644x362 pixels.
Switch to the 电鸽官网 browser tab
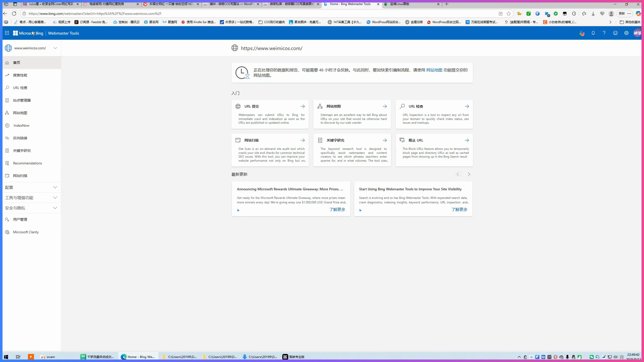pos(111,4)
